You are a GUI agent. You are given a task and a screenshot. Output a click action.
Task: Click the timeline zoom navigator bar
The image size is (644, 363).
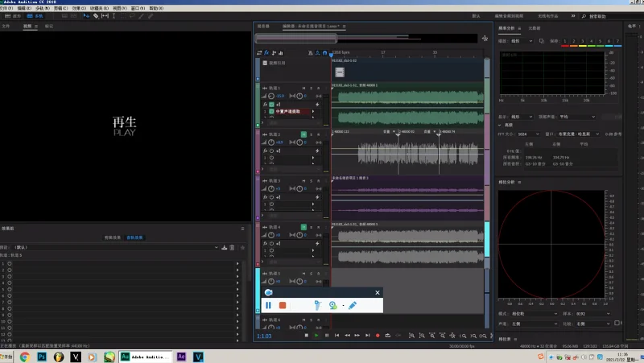(x=295, y=39)
